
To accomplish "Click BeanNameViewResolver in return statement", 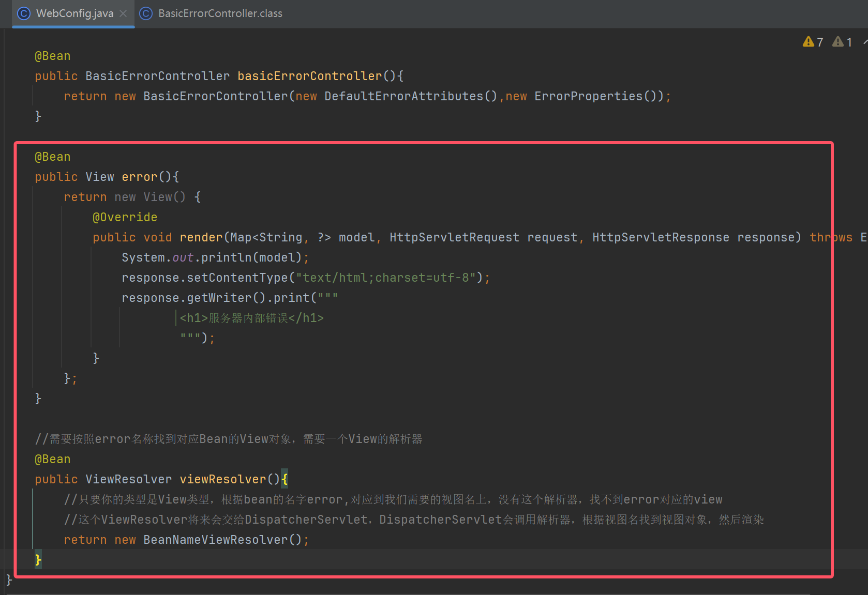I will point(216,540).
